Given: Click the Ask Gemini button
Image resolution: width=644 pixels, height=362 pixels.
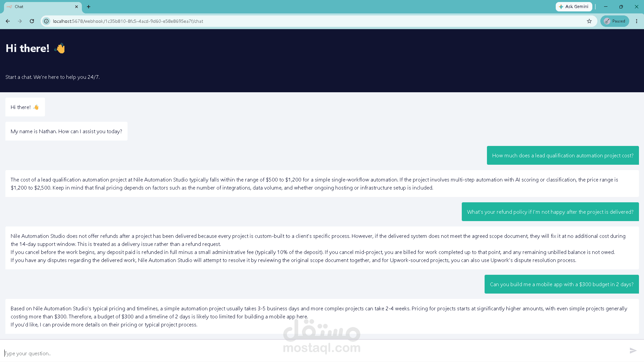Looking at the screenshot, I should coord(574,7).
